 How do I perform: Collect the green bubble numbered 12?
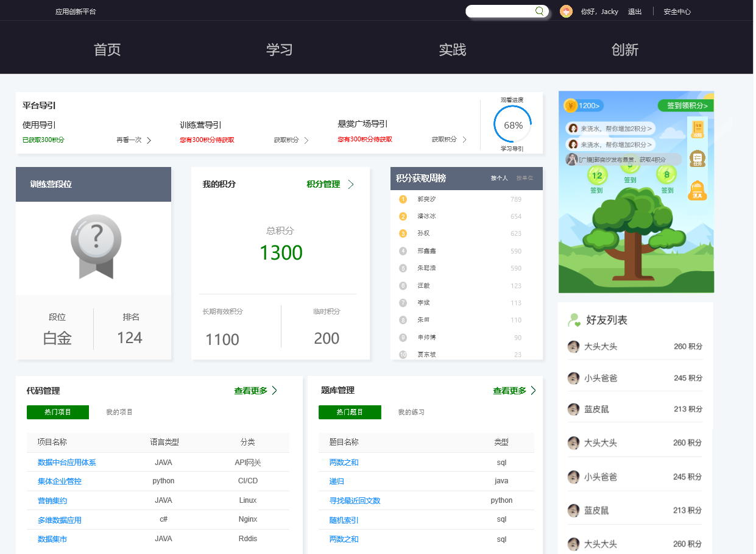(x=597, y=176)
